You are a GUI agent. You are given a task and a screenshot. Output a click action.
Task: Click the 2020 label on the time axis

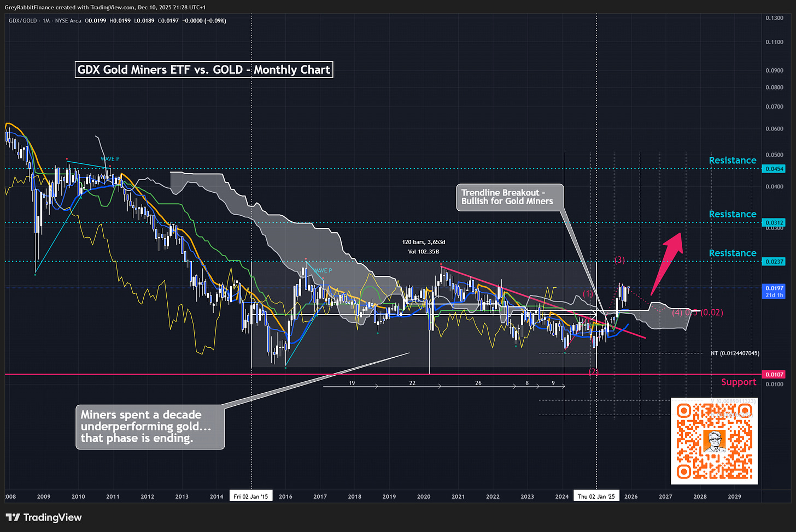[424, 496]
